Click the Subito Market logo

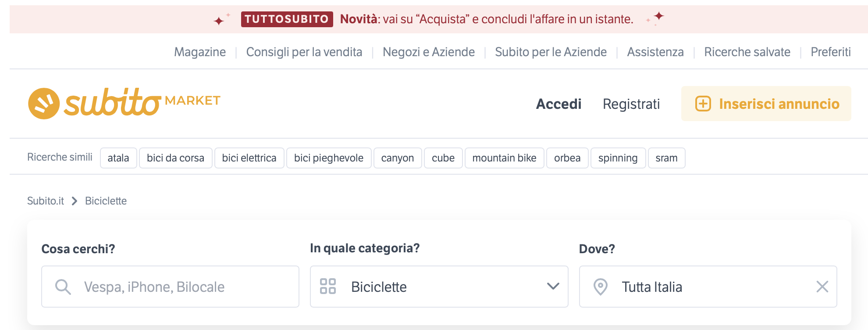click(124, 103)
